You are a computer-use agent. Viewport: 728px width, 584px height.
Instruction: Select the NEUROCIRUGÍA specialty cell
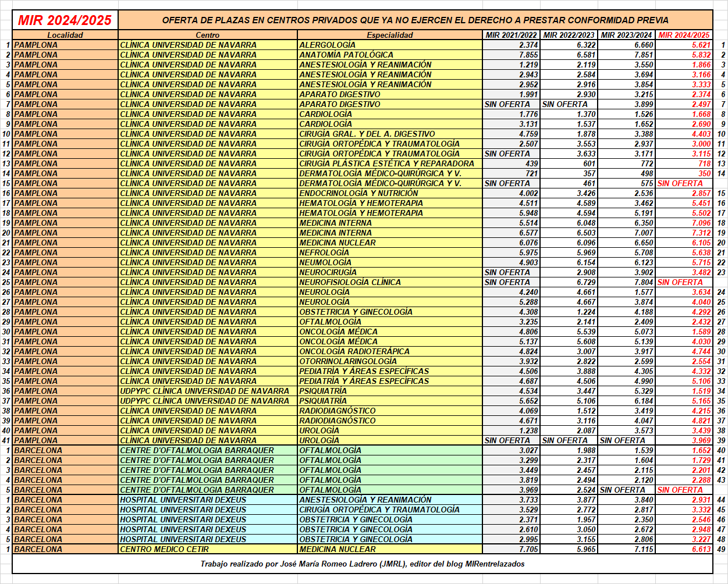[x=390, y=272]
